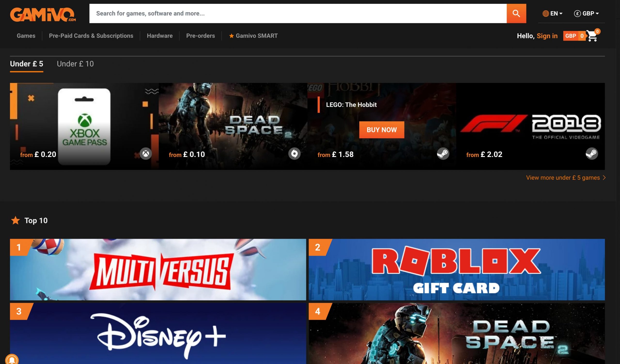Click the Origin platform icon on Dead Space 2 card
Image resolution: width=620 pixels, height=364 pixels.
tap(294, 154)
